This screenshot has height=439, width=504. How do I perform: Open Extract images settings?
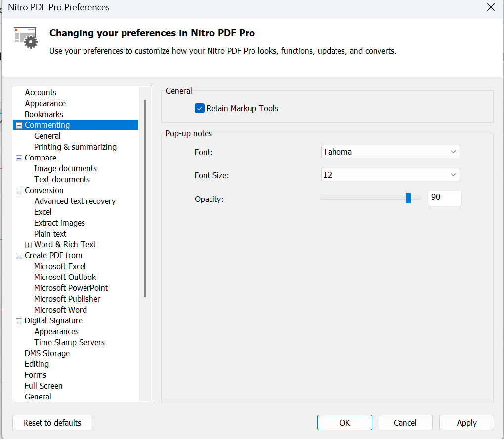point(59,223)
